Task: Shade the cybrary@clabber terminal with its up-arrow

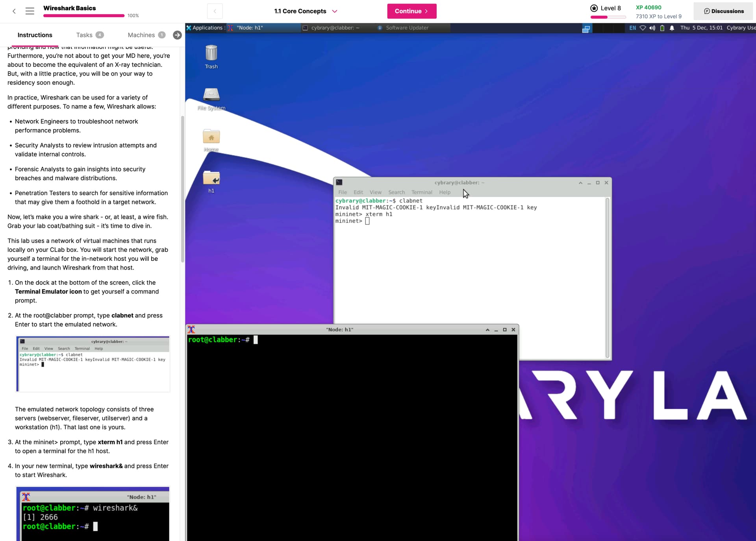Action: [x=580, y=183]
